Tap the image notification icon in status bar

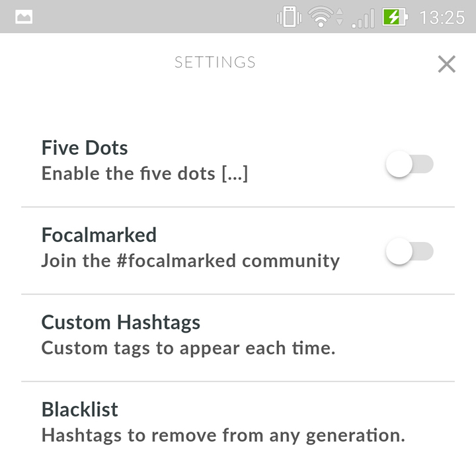pyautogui.click(x=24, y=17)
